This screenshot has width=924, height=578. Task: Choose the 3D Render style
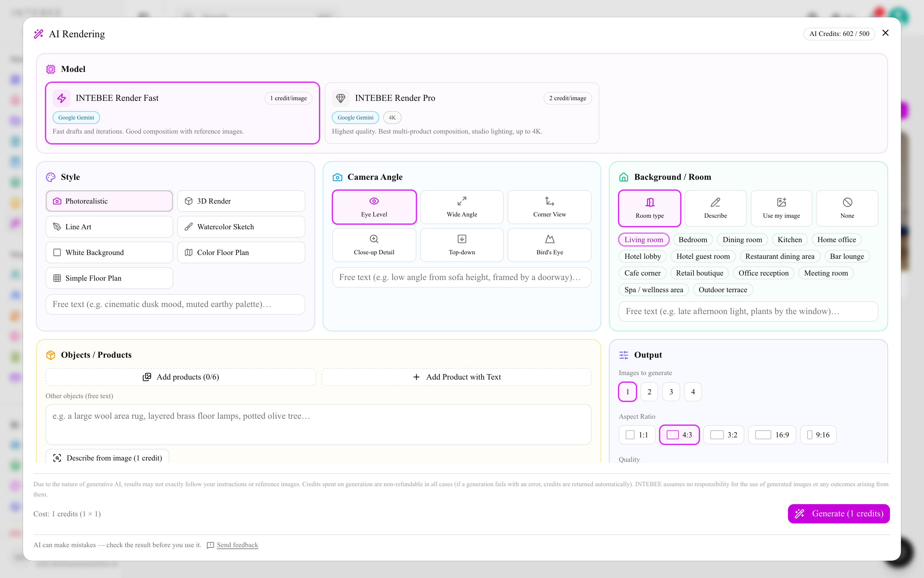[x=241, y=201]
